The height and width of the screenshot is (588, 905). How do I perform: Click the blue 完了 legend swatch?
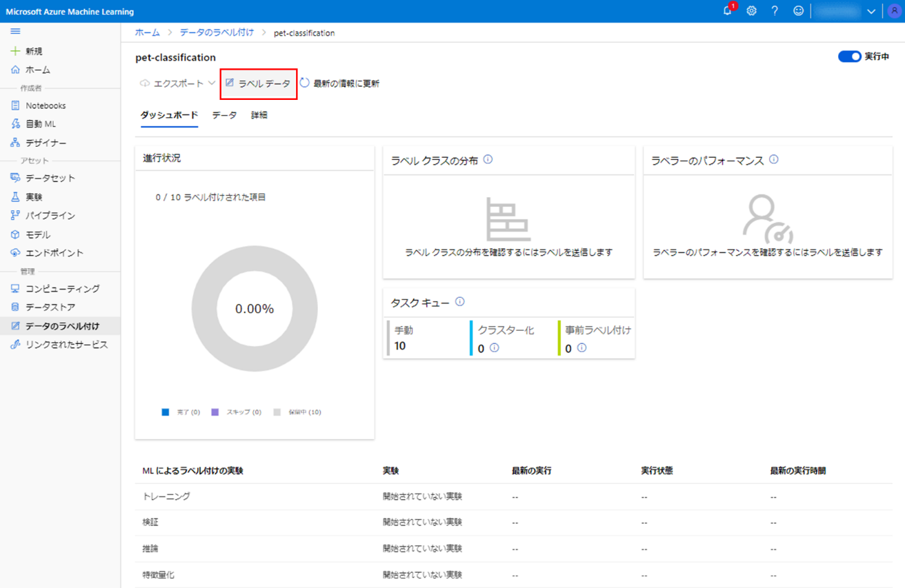pos(165,412)
